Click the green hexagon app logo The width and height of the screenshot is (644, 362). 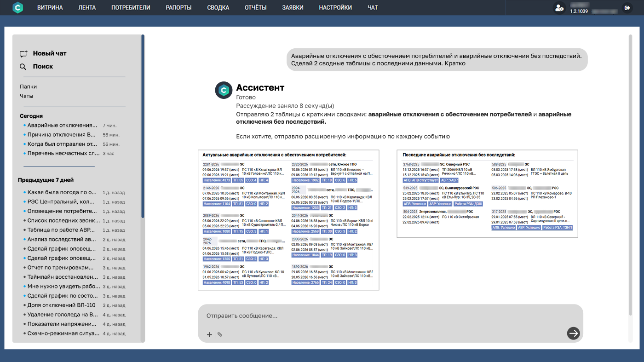[x=18, y=7]
